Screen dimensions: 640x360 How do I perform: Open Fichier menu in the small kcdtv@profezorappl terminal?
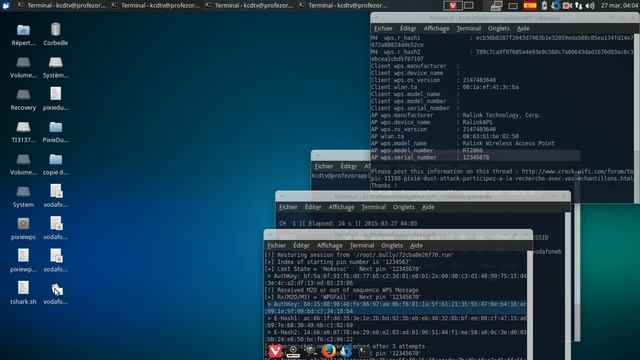tap(324, 167)
